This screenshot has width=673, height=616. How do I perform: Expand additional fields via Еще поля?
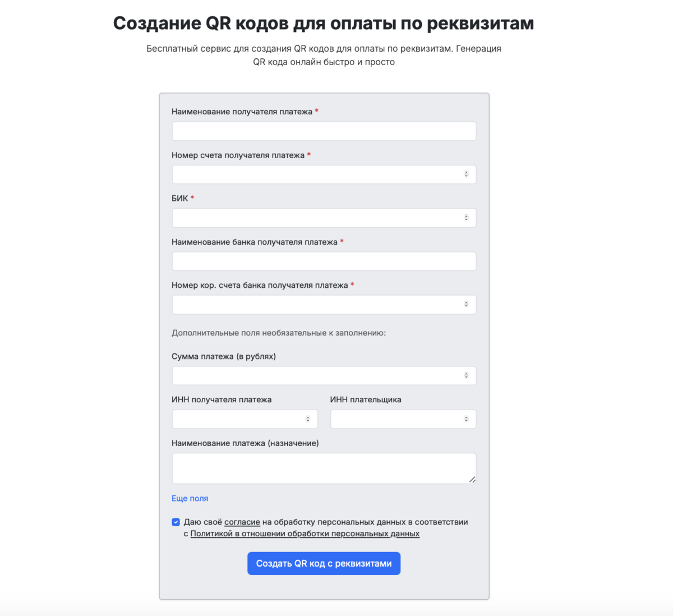(189, 498)
